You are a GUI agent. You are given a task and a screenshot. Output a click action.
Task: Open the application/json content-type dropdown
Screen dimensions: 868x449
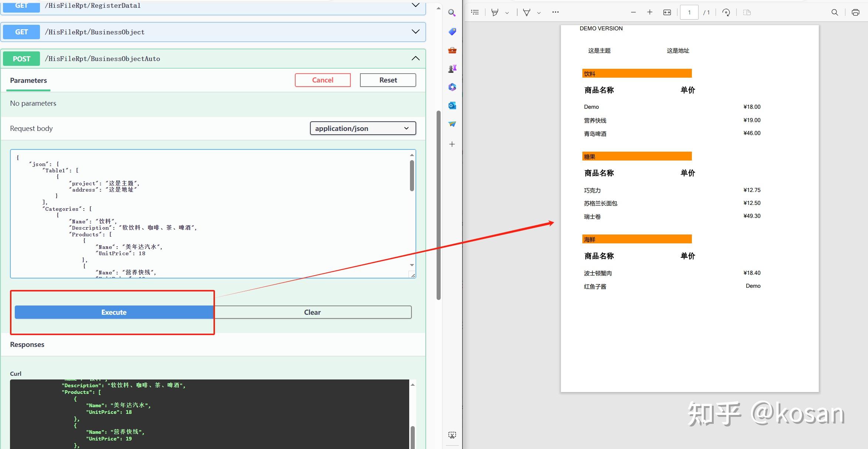pyautogui.click(x=363, y=128)
